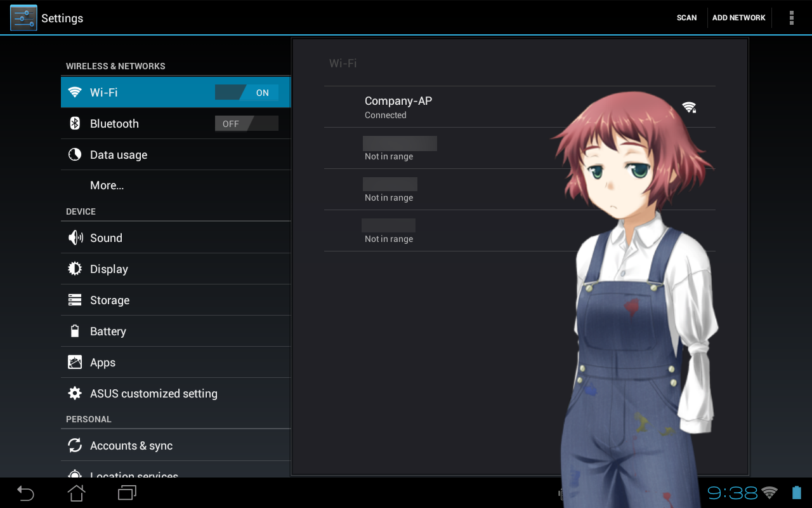Viewport: 812px width, 508px height.
Task: Open Storage settings
Action: tap(176, 300)
